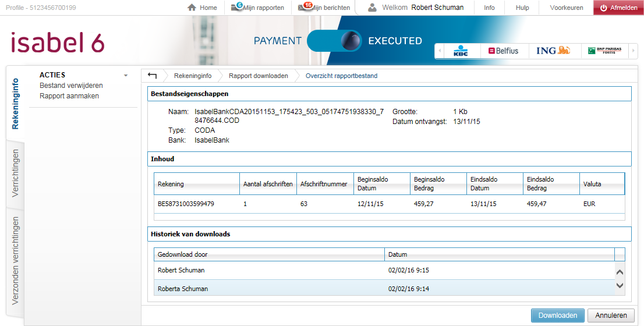Screen dimensions: 644x326
Task: Select the KBC bank logo
Action: 461,51
